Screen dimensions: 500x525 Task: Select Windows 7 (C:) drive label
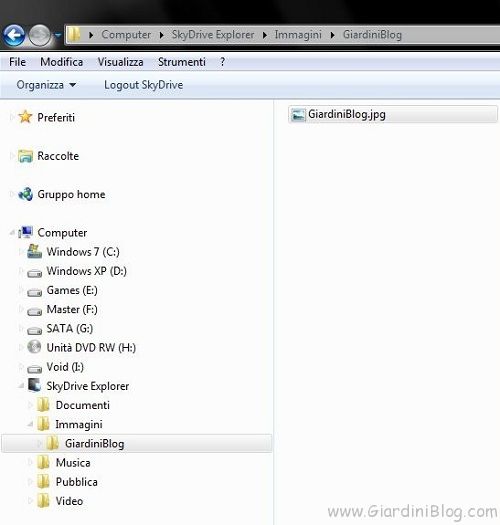tap(83, 252)
